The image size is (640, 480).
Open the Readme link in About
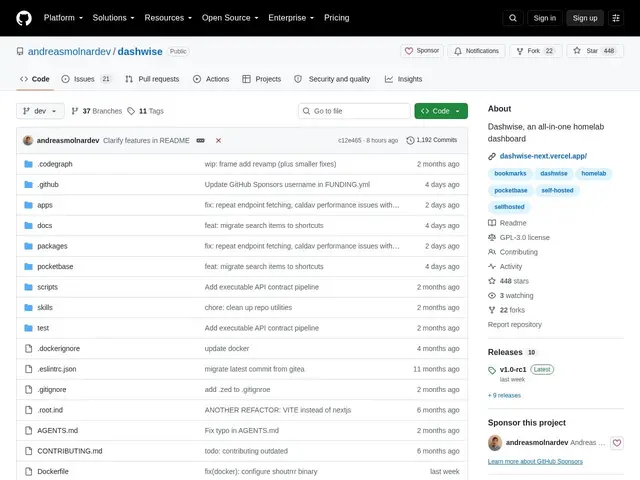507,223
